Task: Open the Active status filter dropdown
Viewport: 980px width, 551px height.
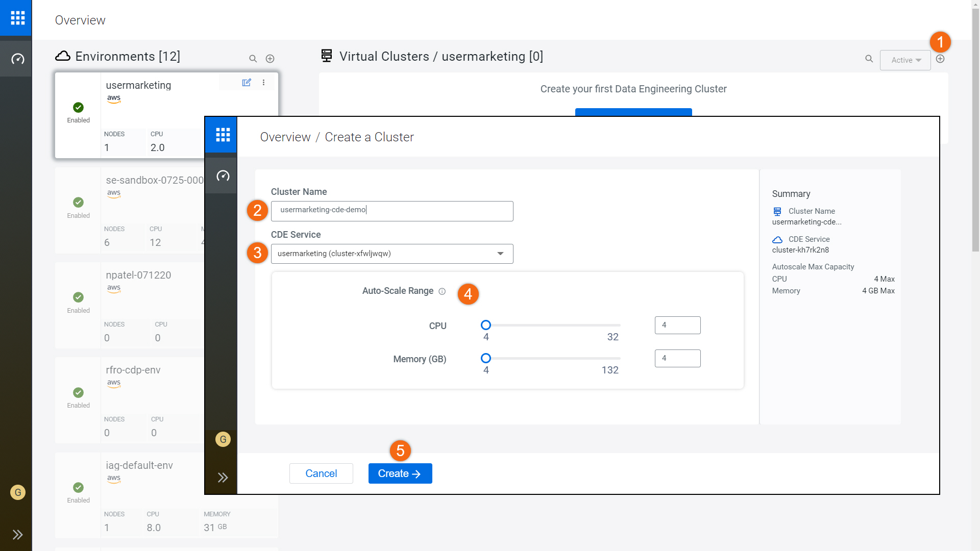Action: point(904,60)
